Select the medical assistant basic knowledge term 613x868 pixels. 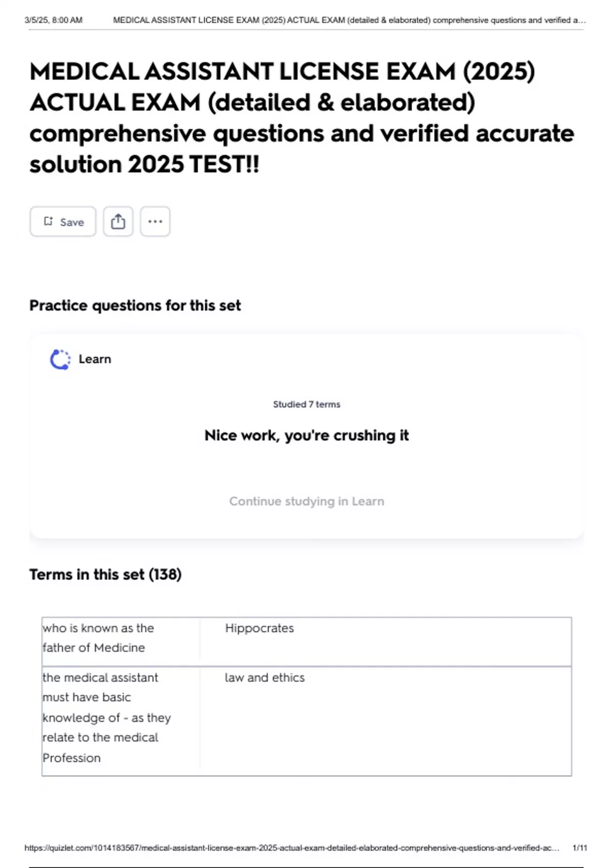coord(106,717)
